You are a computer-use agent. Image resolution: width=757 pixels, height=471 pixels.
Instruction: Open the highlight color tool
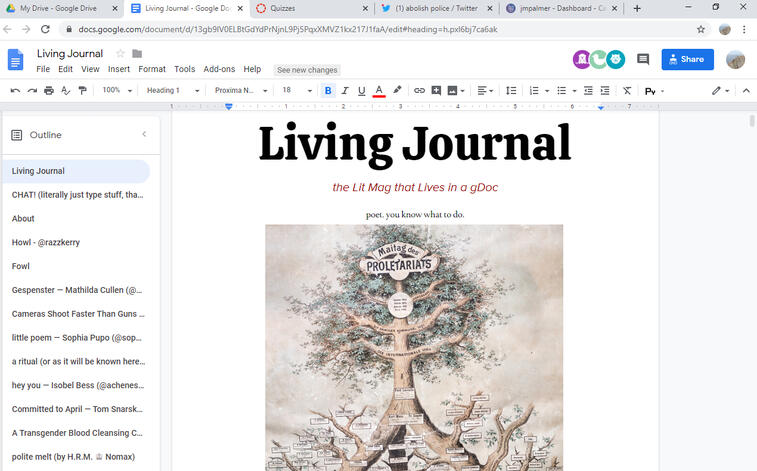(x=397, y=90)
